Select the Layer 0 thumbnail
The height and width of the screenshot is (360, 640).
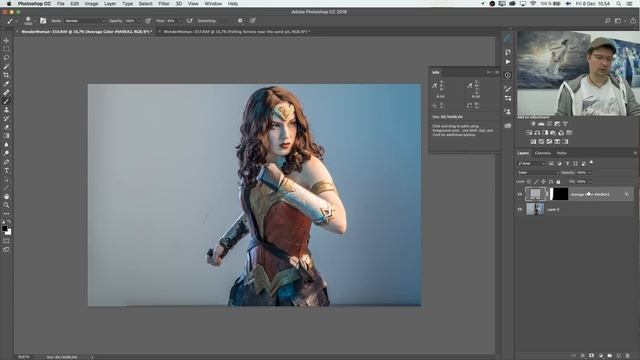coord(535,209)
